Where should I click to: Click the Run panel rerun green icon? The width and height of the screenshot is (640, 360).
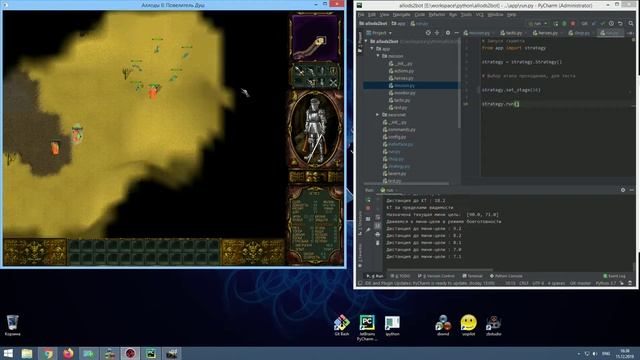(x=368, y=200)
